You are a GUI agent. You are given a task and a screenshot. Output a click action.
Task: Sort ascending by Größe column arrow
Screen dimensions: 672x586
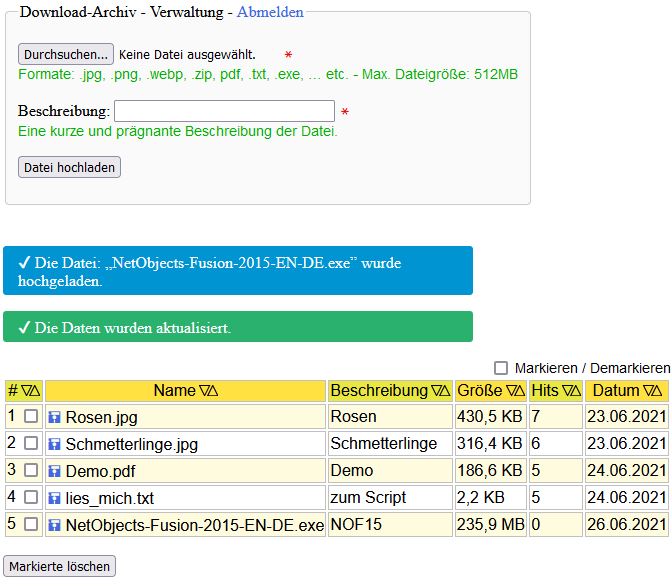click(521, 390)
